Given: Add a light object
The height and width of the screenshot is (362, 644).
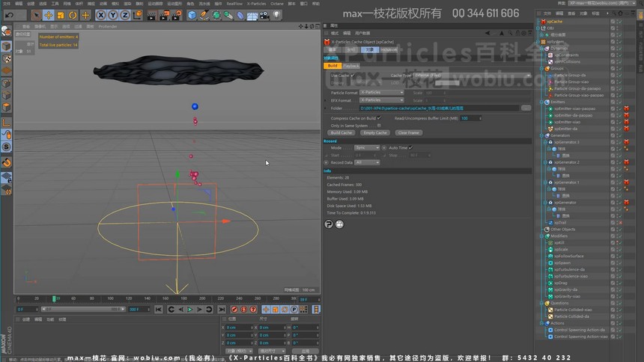Looking at the screenshot, I should pyautogui.click(x=277, y=16).
